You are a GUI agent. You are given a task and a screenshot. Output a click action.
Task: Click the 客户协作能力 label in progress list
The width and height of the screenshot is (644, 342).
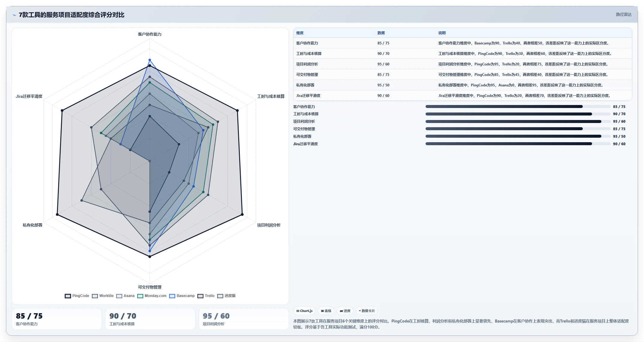tap(304, 107)
